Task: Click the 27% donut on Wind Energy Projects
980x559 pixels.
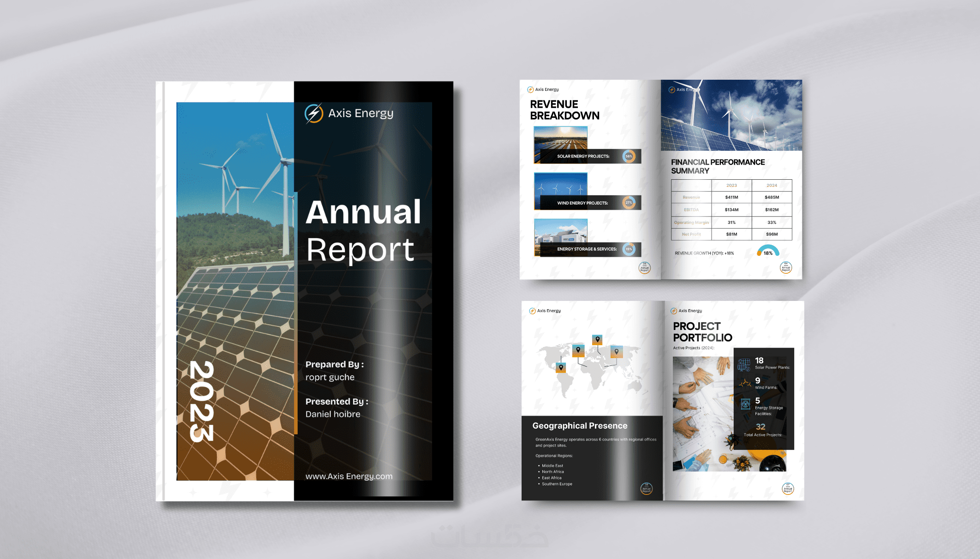Action: pyautogui.click(x=629, y=203)
